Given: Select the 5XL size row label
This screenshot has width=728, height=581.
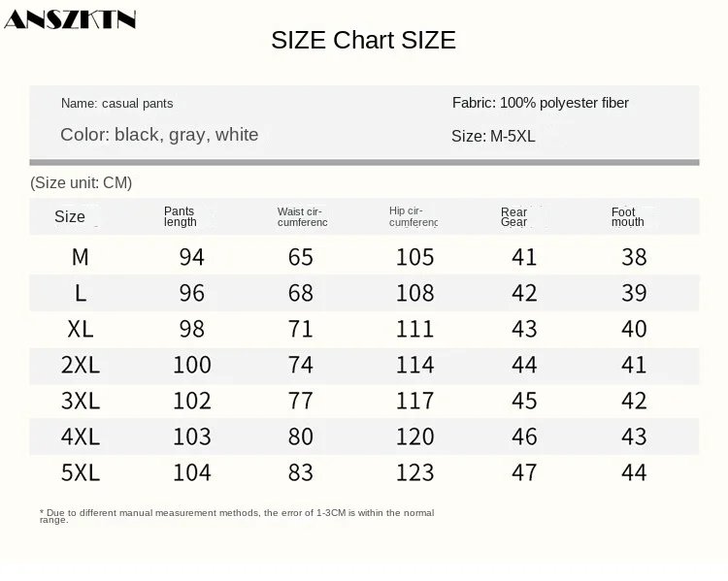Looking at the screenshot, I should click(81, 473).
